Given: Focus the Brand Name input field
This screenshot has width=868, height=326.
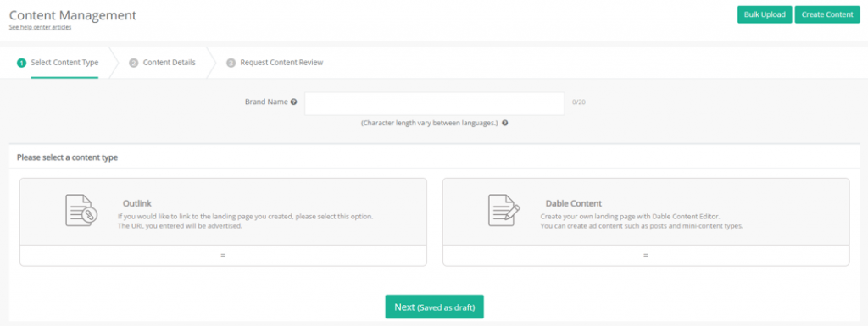Looking at the screenshot, I should [x=435, y=103].
